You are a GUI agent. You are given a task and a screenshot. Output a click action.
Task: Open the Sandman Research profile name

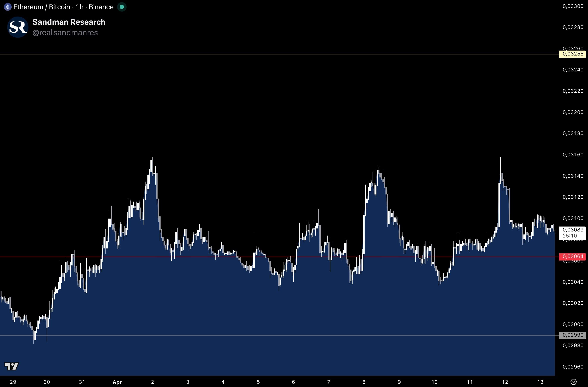pos(69,22)
